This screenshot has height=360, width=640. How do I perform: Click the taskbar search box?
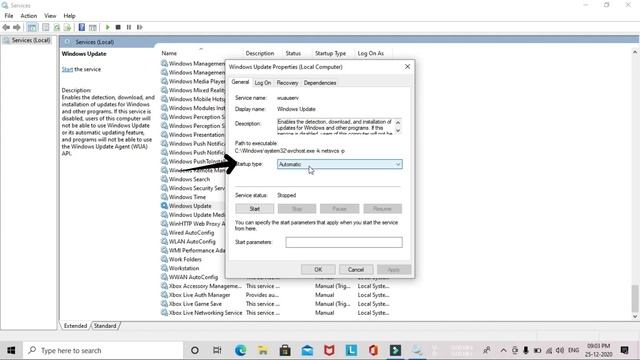tap(103, 350)
